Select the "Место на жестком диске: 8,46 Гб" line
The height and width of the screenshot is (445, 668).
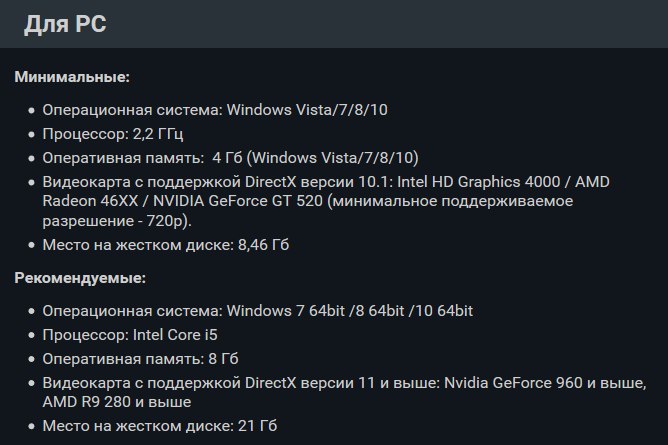166,245
